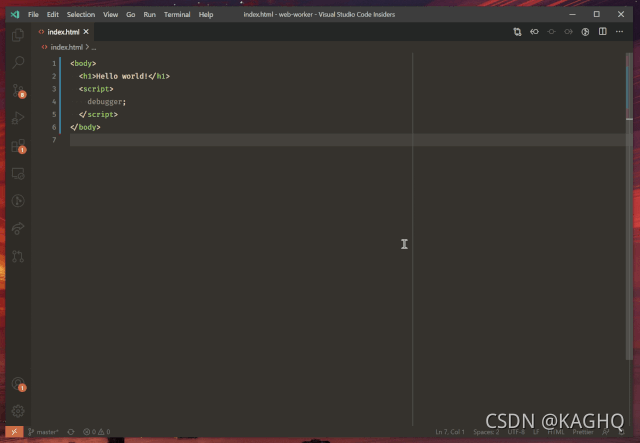Open the Explorer view in activity bar
The width and height of the screenshot is (640, 443).
(x=18, y=35)
